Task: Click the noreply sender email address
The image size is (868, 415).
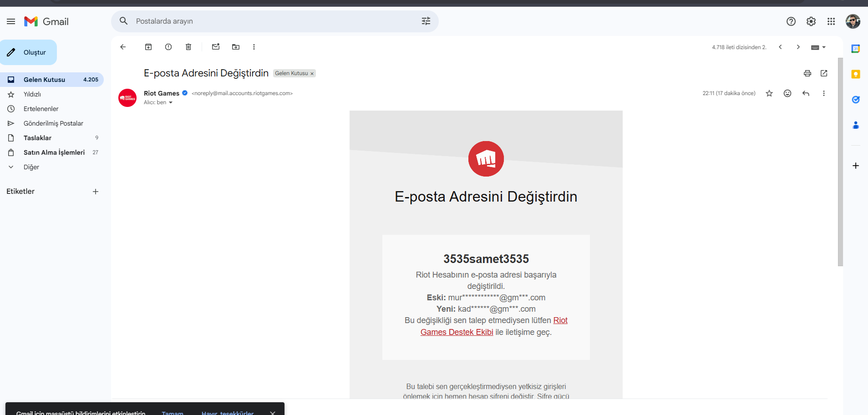Action: (242, 93)
